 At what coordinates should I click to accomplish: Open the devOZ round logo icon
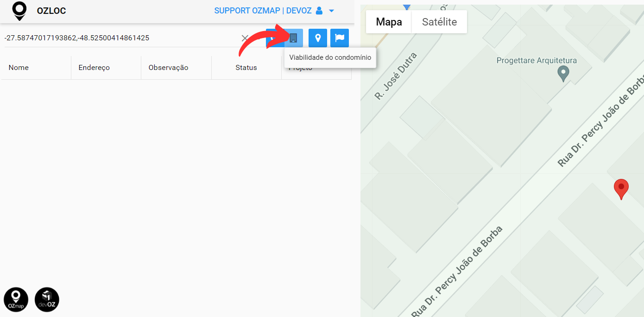(x=47, y=299)
